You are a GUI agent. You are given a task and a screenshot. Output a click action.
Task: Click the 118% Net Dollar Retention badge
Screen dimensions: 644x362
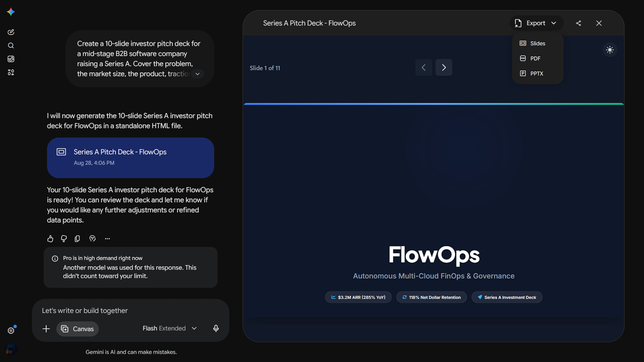[x=432, y=297]
